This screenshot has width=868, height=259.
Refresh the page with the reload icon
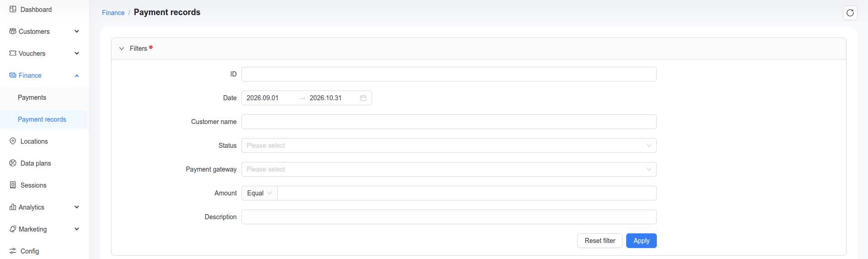click(x=850, y=13)
